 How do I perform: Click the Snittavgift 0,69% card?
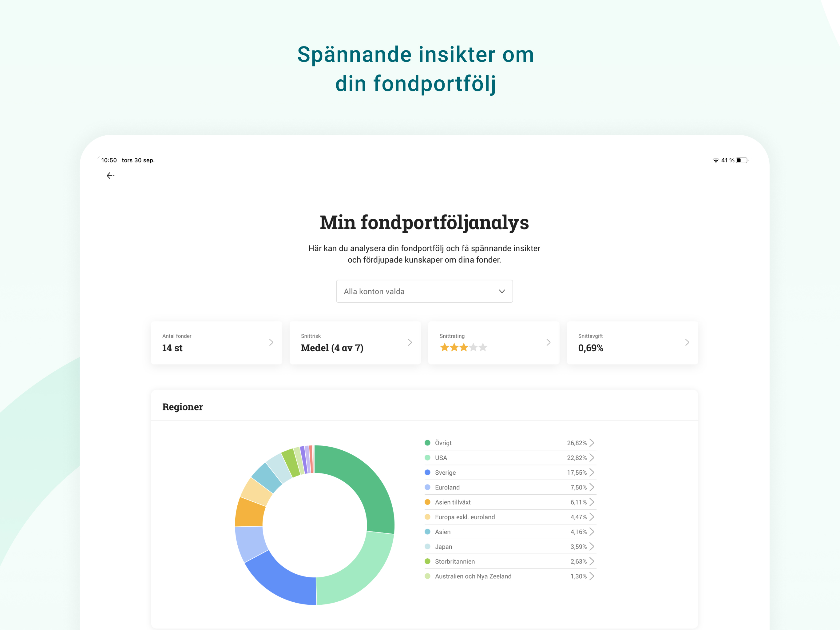pyautogui.click(x=632, y=343)
